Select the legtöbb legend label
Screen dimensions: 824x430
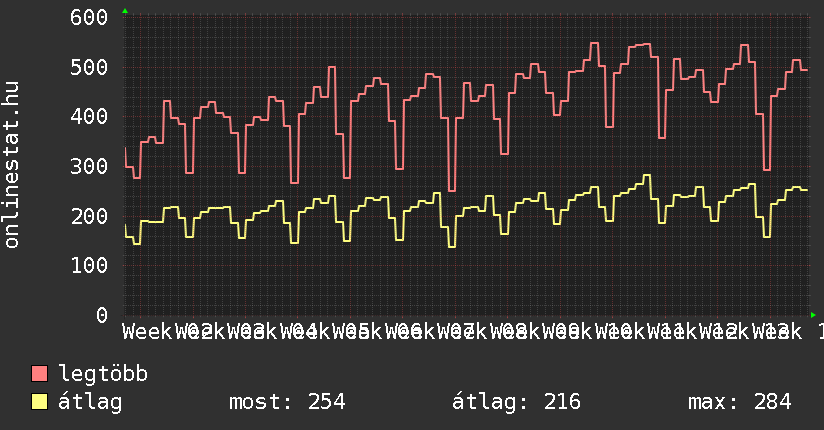103,374
